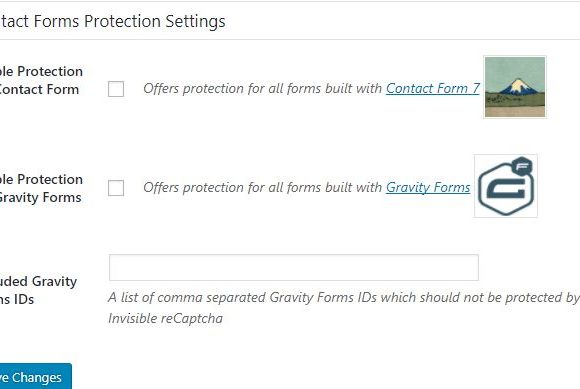Click the Protection for Gravity Forms label
Viewport: 580px width, 389px height.
coord(41,188)
